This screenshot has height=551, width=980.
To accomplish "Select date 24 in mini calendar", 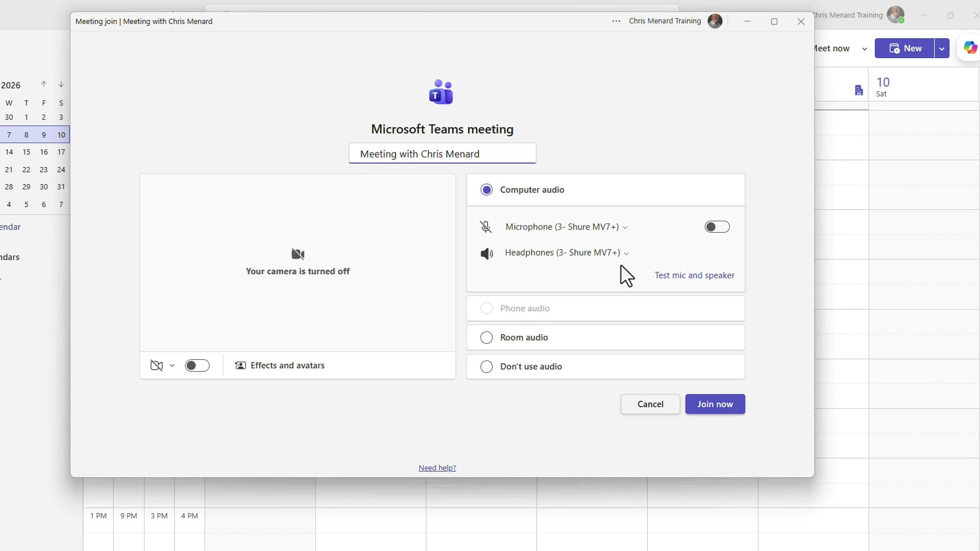I will [x=61, y=169].
